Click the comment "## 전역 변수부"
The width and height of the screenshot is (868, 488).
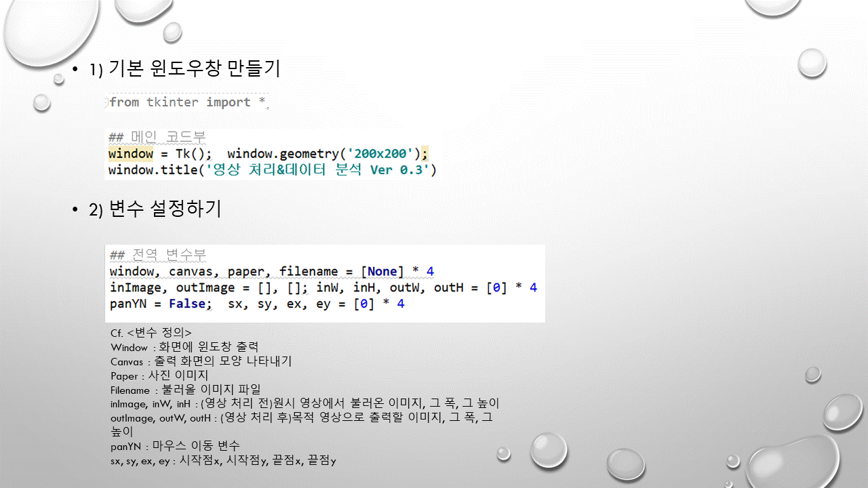(157, 255)
